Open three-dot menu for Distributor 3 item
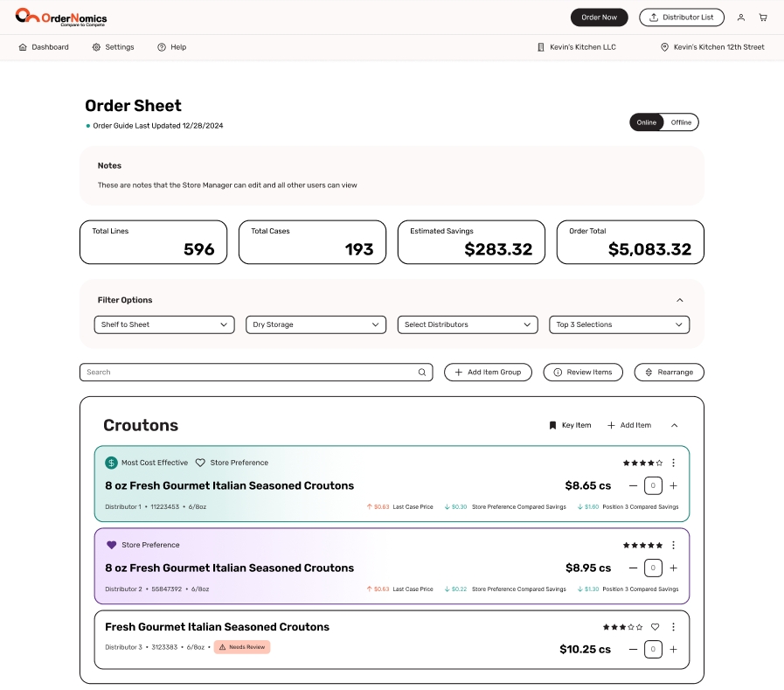The width and height of the screenshot is (784, 690). coord(673,627)
